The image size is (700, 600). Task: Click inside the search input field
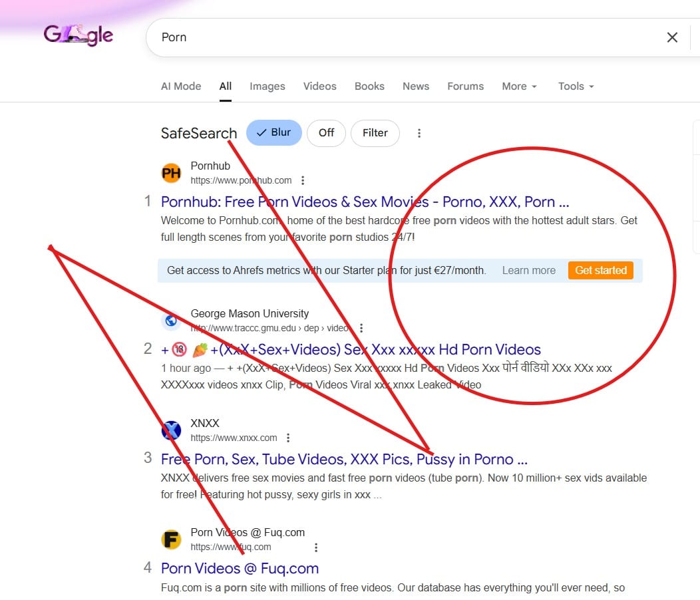(399, 37)
